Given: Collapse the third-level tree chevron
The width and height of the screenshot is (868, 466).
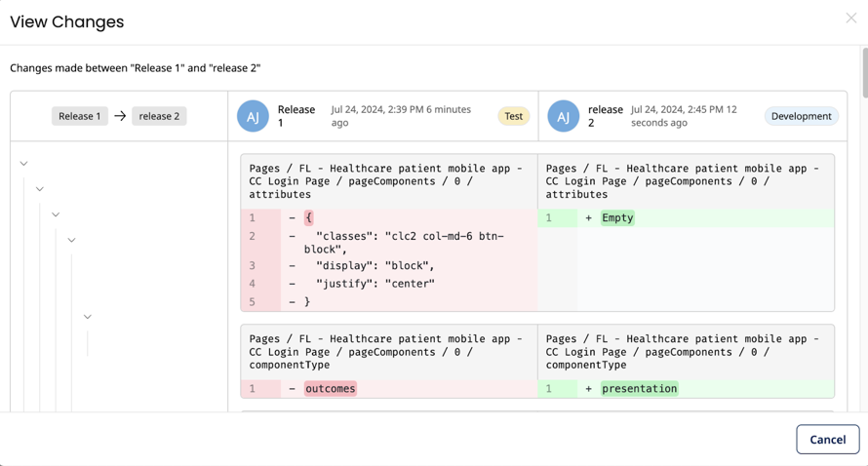Looking at the screenshot, I should coord(56,214).
